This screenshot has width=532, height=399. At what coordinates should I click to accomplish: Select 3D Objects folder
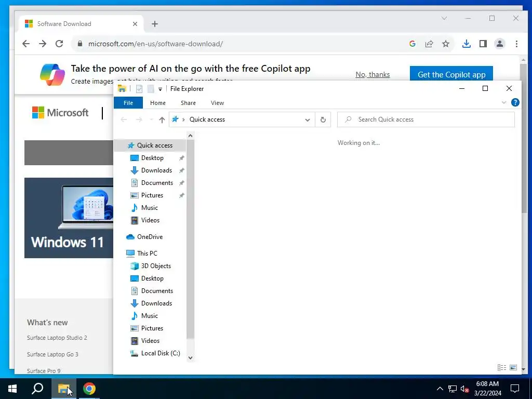156,266
